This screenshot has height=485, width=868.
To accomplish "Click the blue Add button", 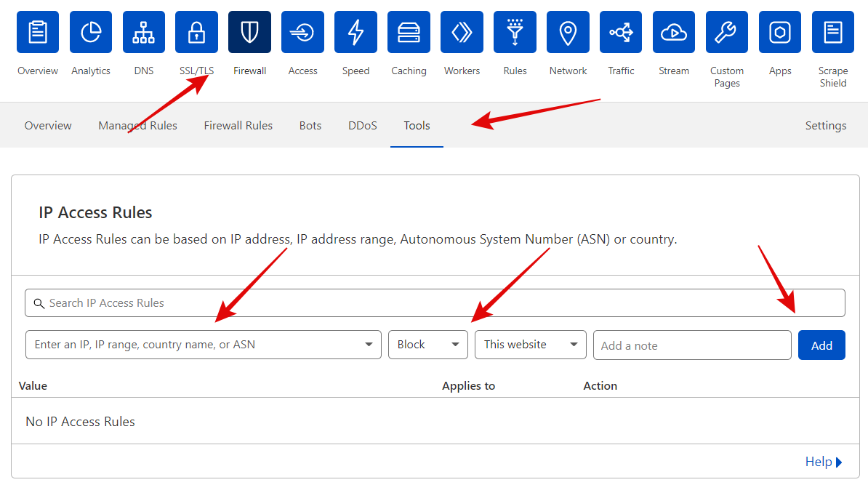I will pos(821,345).
